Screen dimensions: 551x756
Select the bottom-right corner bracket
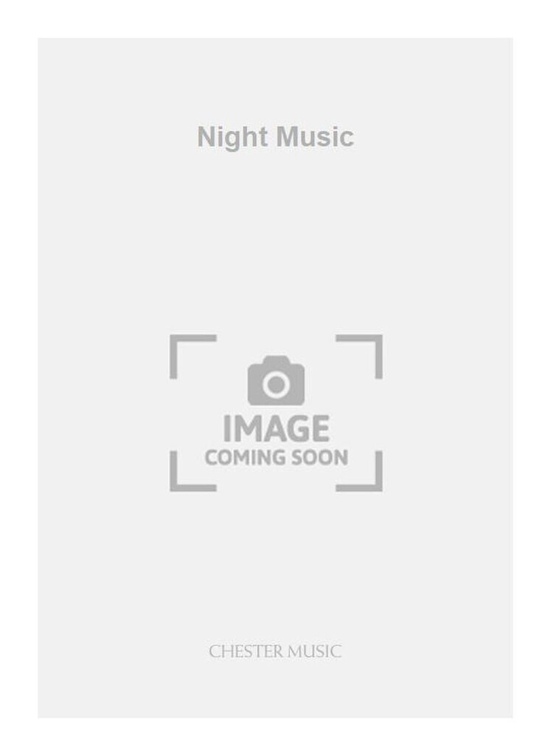359,471
